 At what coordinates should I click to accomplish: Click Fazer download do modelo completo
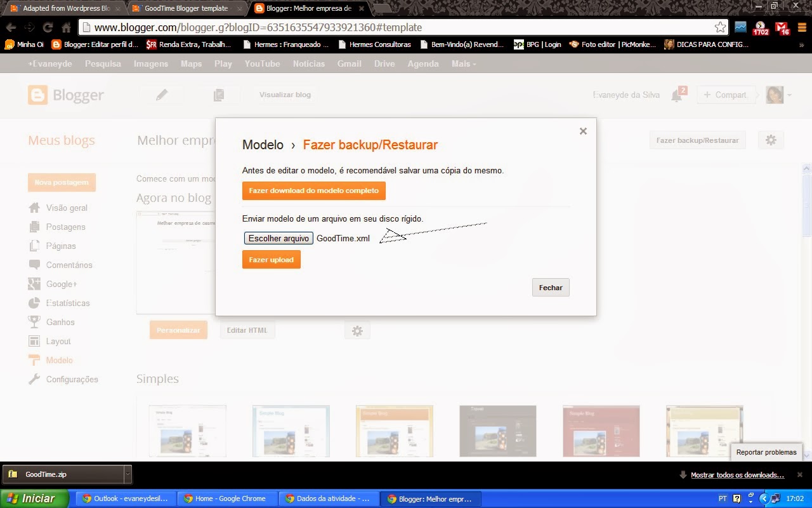pyautogui.click(x=313, y=190)
